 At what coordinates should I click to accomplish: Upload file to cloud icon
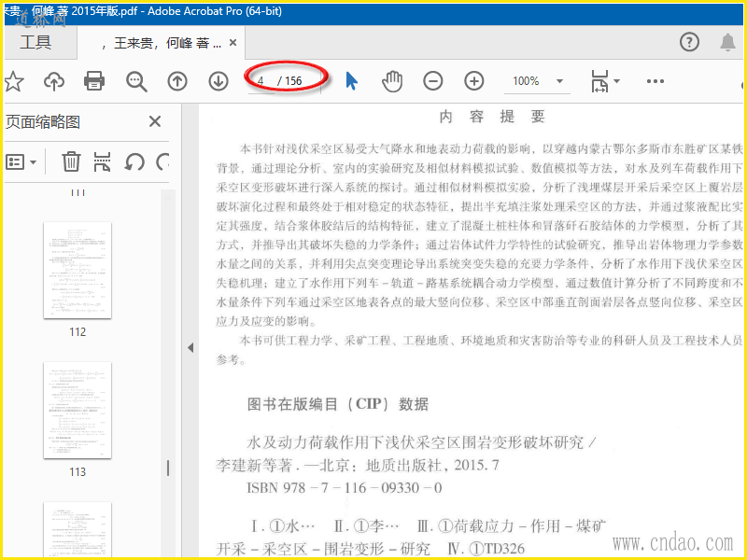coord(54,81)
